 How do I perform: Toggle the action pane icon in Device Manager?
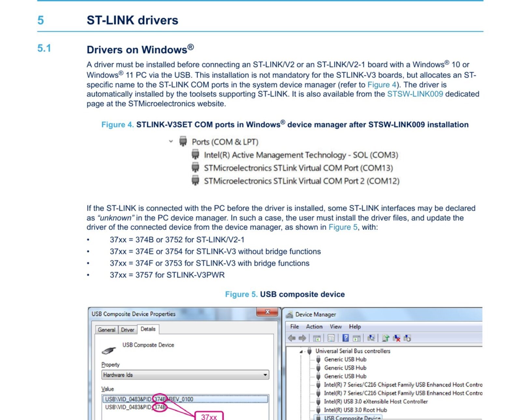[357, 338]
